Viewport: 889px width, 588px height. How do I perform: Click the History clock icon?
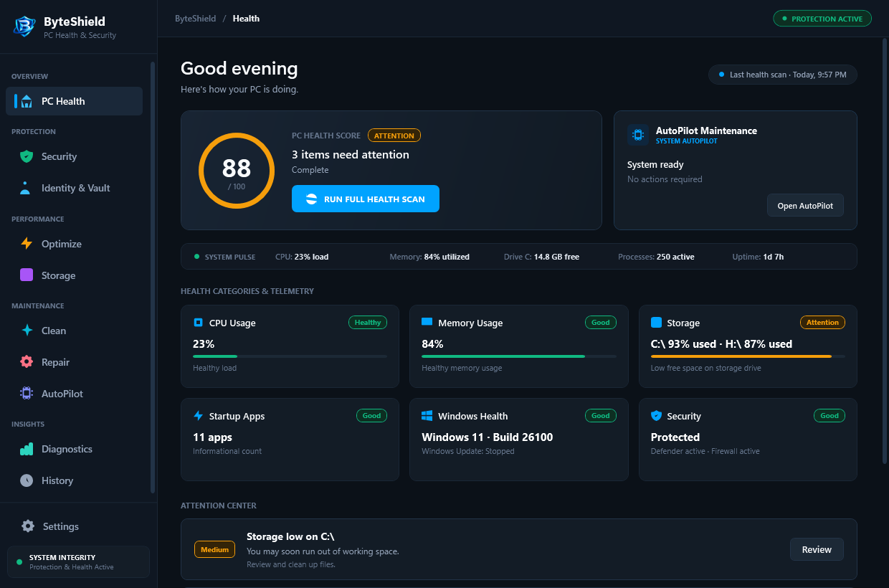pyautogui.click(x=27, y=480)
